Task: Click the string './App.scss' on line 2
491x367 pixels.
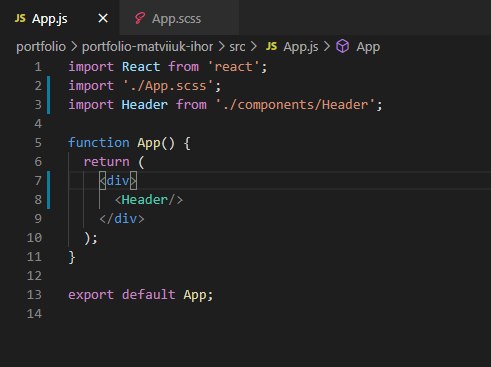Action: pyautogui.click(x=168, y=86)
